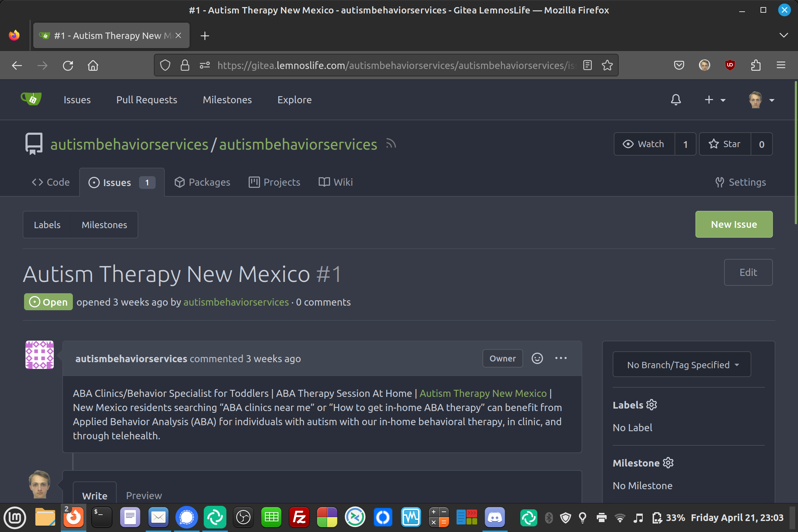
Task: Open Discord from the taskbar
Action: (495, 518)
